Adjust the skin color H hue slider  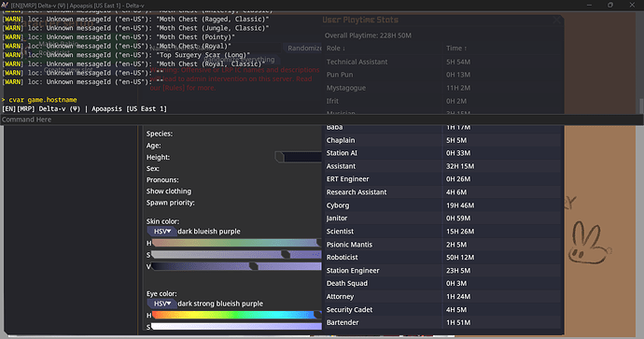pyautogui.click(x=236, y=243)
